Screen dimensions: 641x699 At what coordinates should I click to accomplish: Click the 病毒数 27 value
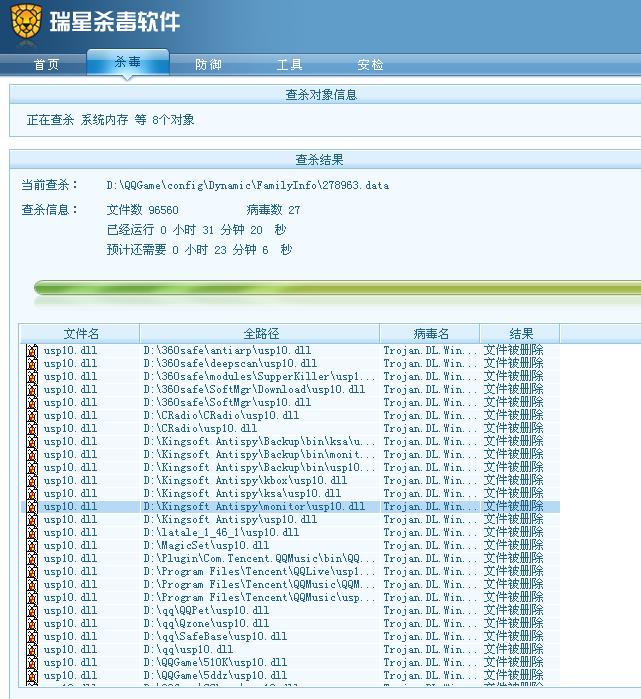pos(273,210)
